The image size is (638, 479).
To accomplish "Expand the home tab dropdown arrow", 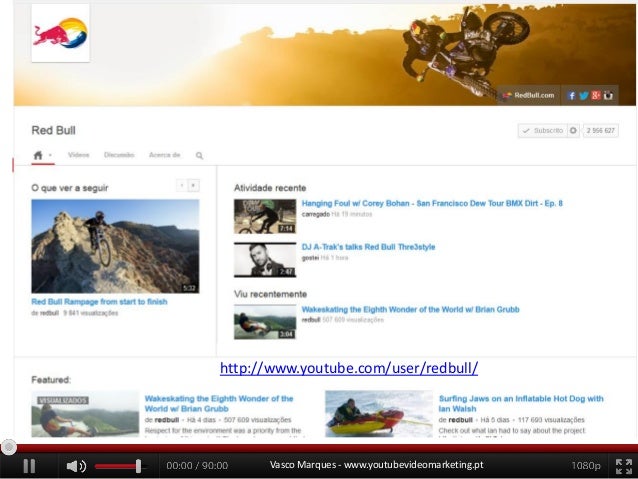I will pos(50,155).
